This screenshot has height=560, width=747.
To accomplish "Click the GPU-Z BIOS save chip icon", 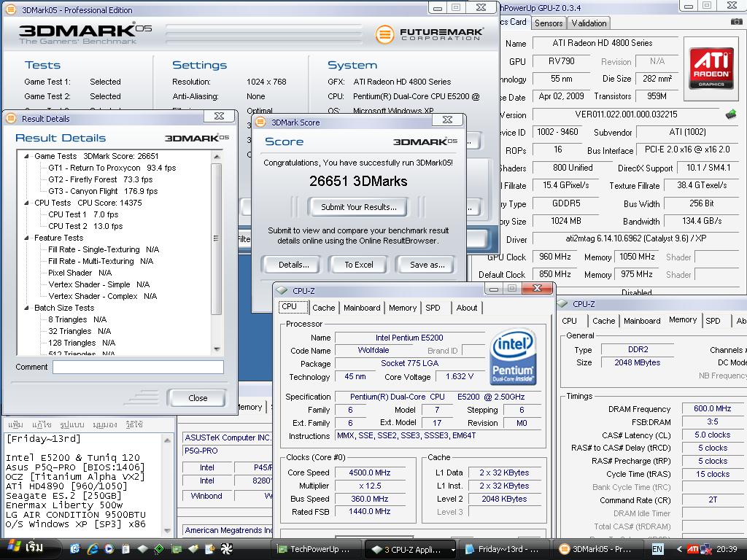I will click(x=730, y=114).
